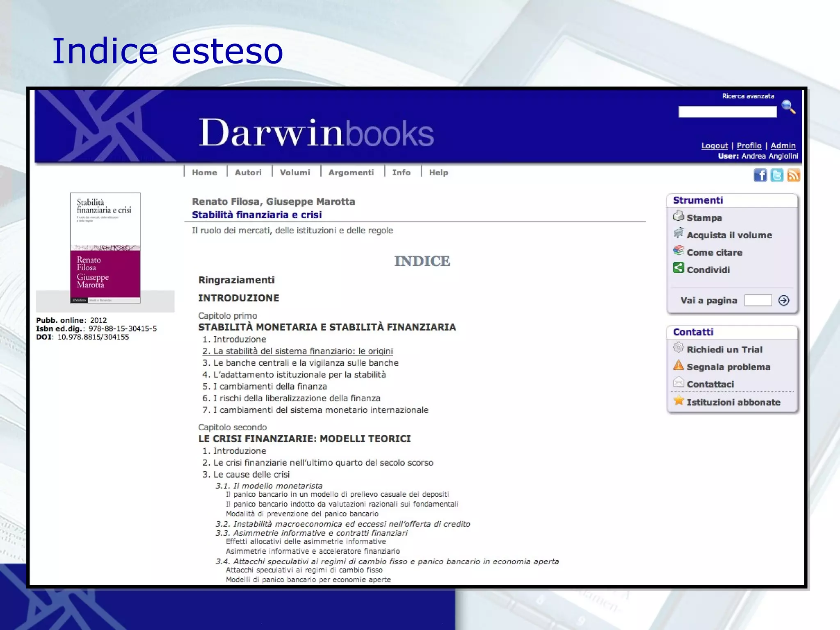Open 'Effetti allocativi delle asimmetrie informative'
840x630 pixels.
[x=306, y=542]
